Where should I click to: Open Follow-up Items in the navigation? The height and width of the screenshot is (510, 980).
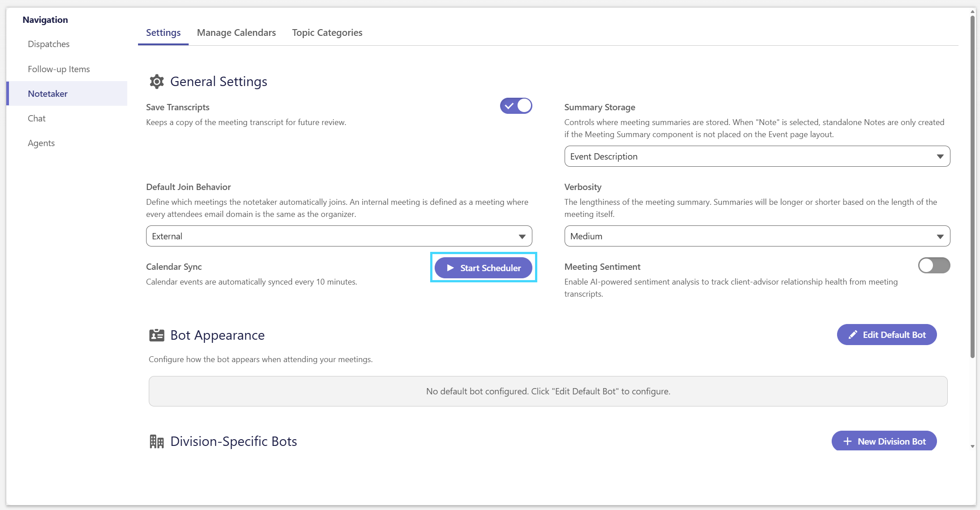[67, 69]
